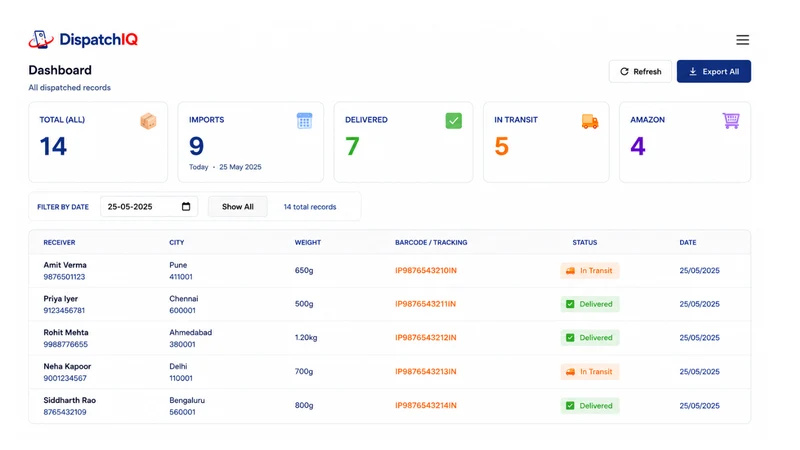Click city Ahmedabad
The width and height of the screenshot is (800, 450).
[x=191, y=332]
